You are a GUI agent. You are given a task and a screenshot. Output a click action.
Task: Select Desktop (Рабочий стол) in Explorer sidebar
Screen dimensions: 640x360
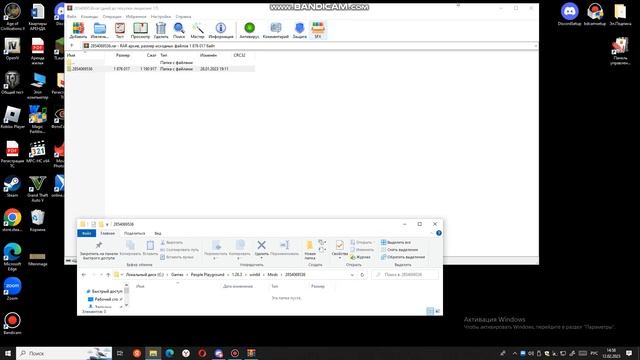pos(105,299)
